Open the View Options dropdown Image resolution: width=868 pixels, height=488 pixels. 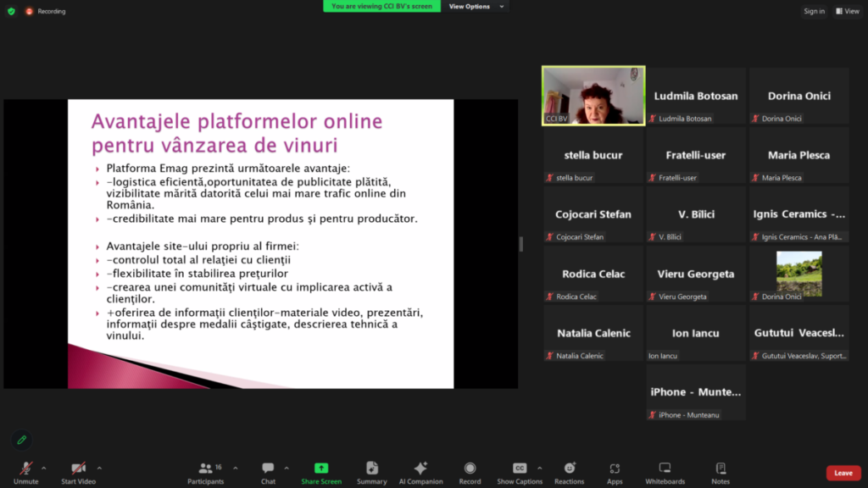(x=476, y=7)
